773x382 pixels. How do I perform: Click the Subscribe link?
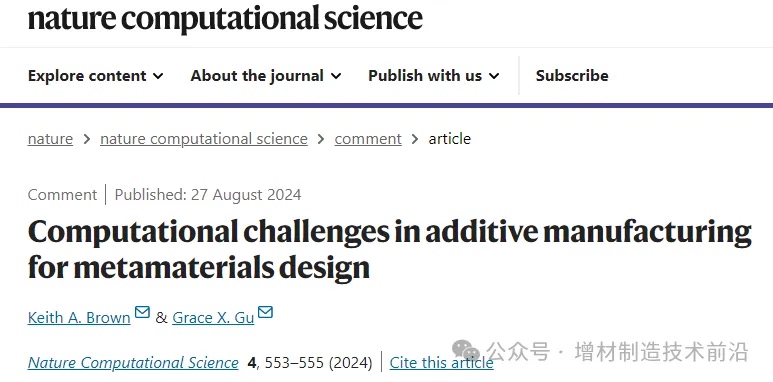point(572,75)
